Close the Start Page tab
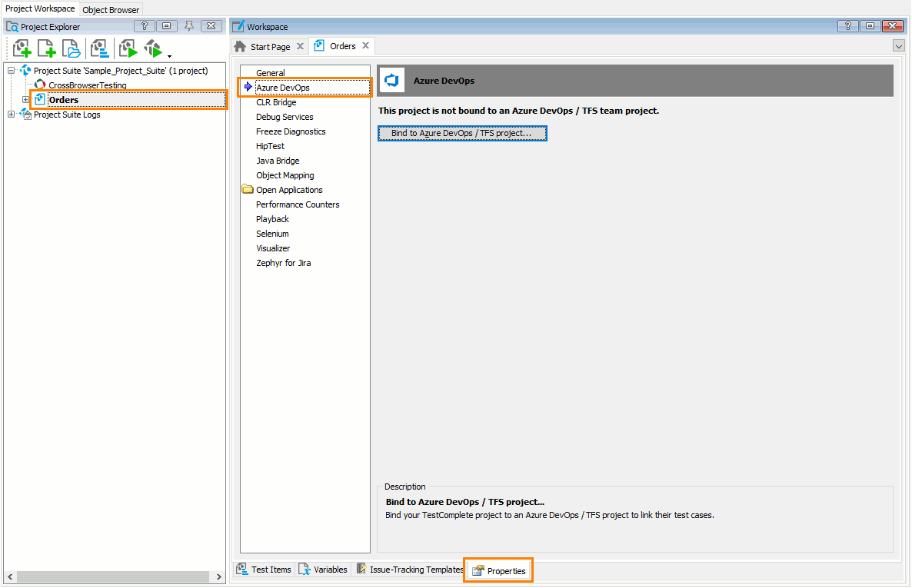Screen dimensions: 912x588 point(300,46)
